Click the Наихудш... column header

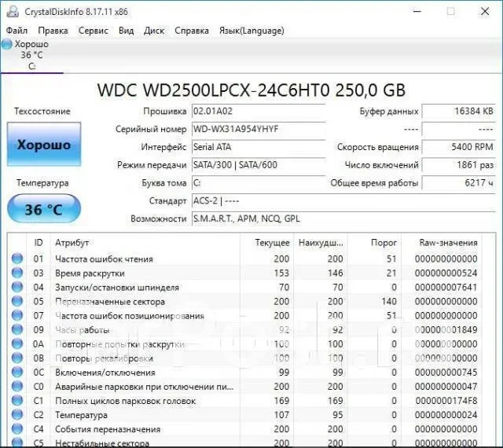point(321,243)
